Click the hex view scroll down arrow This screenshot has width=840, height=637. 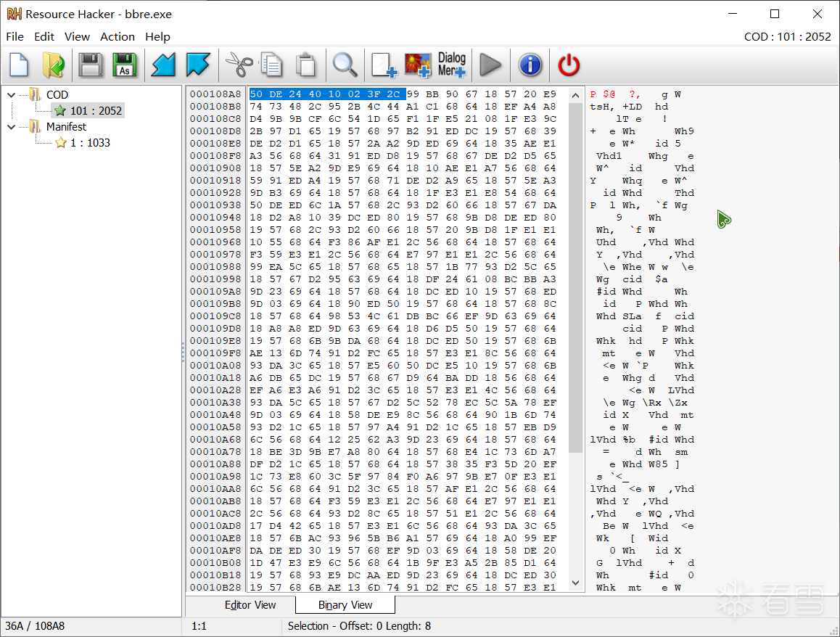tap(575, 583)
